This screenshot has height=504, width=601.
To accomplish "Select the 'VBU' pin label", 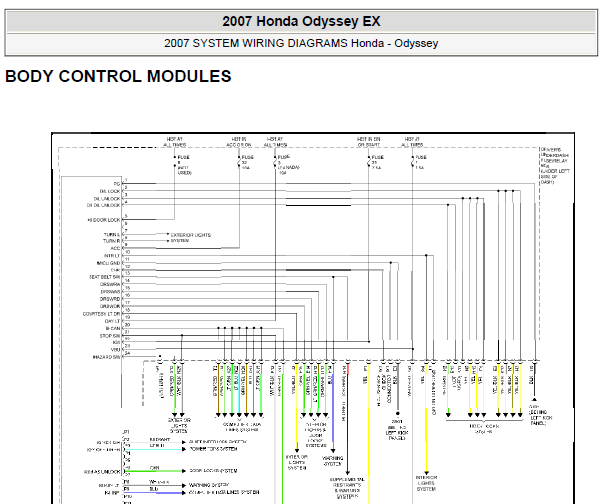I will [x=116, y=350].
